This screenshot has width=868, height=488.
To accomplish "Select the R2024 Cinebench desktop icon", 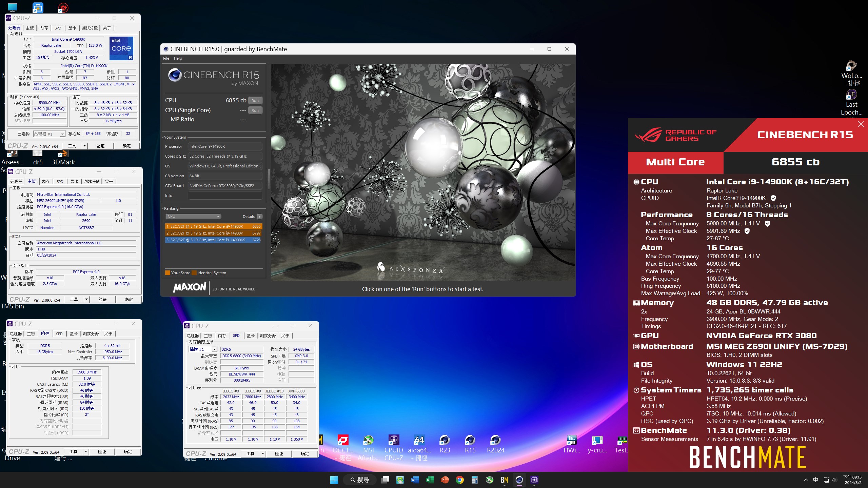I will click(x=495, y=444).
